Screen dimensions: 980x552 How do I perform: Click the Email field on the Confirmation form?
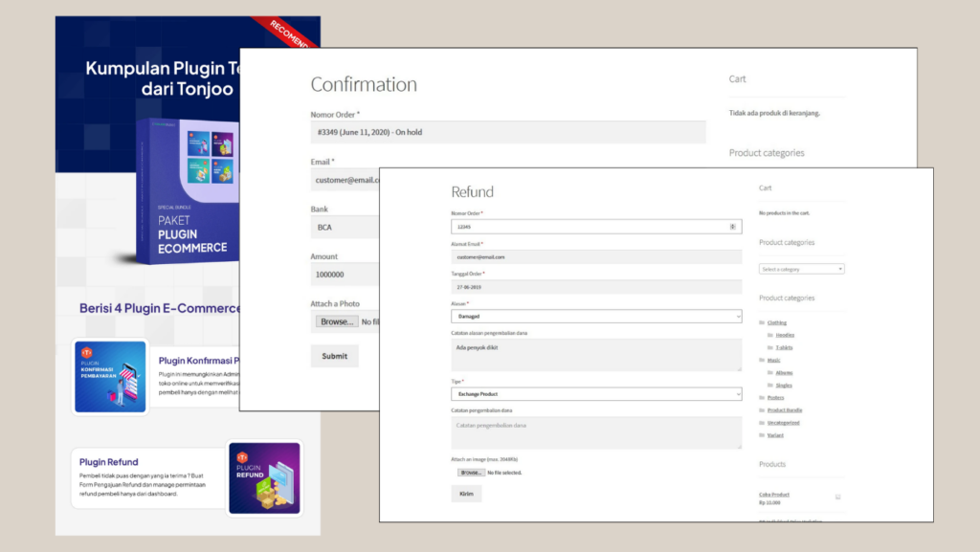pos(345,180)
